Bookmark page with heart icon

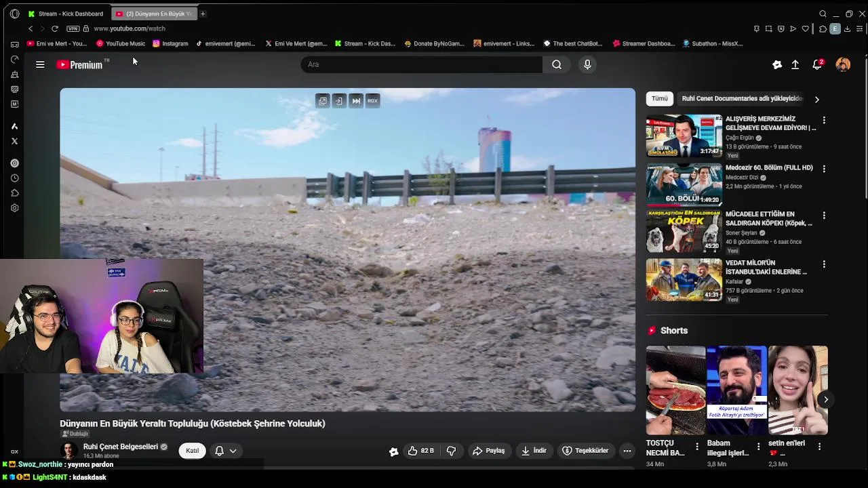coord(806,28)
